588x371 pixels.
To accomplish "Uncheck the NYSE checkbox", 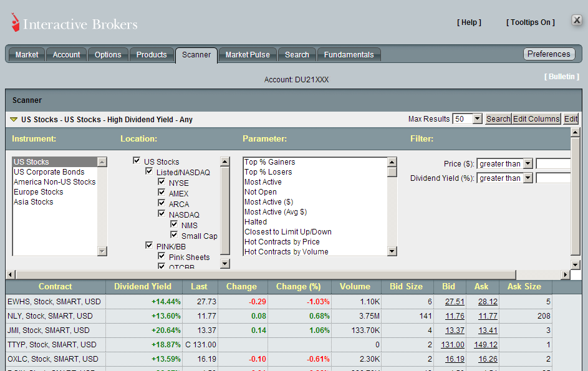I will [x=161, y=181].
